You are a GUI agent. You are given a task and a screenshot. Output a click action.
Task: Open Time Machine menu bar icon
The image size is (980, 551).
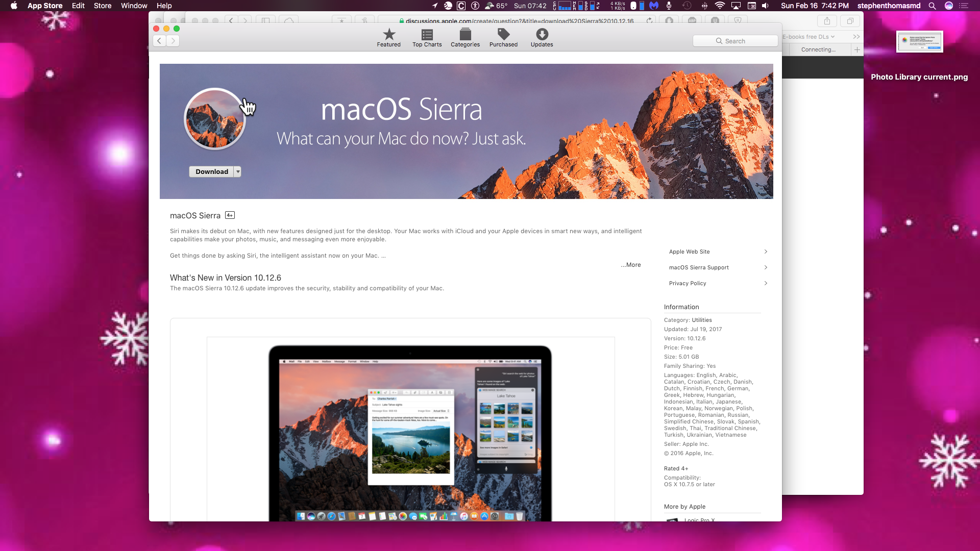tap(687, 6)
